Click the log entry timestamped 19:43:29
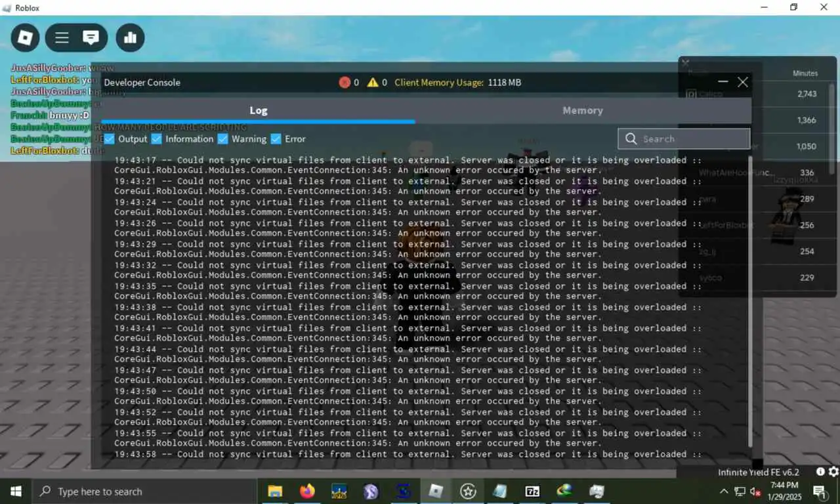This screenshot has width=840, height=504. tap(408, 249)
